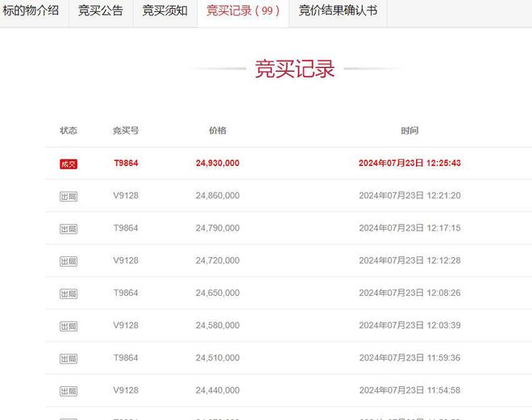
Task: Select the timestamp 2024年07月23日 12:25:43
Action: pos(409,163)
